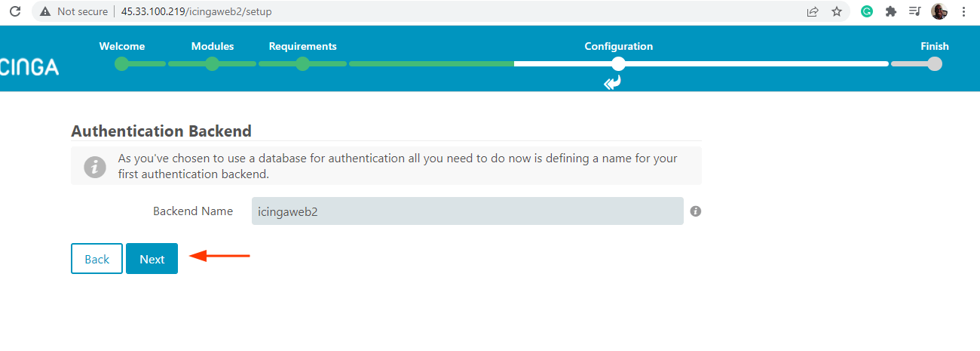Open the Chrome three-dot menu
The width and height of the screenshot is (980, 351).
coord(963,11)
